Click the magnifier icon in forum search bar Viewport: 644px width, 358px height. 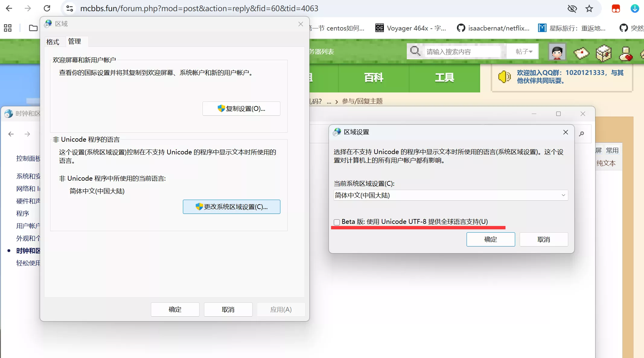[x=416, y=51]
